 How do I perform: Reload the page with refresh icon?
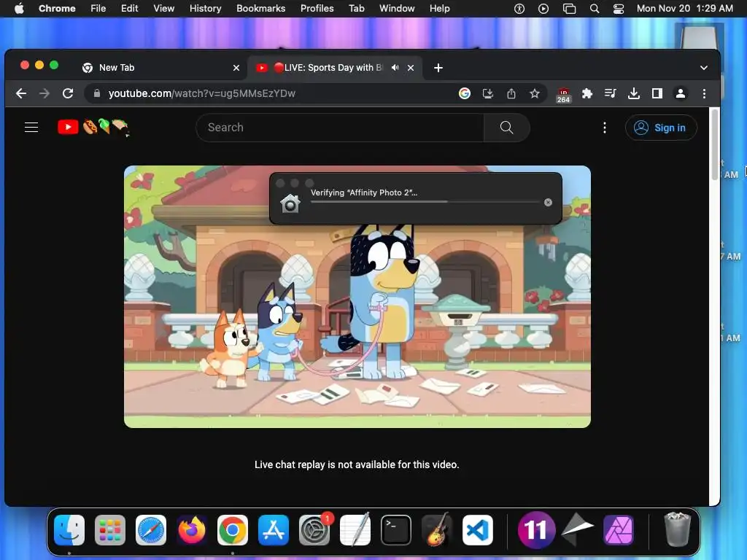[68, 93]
